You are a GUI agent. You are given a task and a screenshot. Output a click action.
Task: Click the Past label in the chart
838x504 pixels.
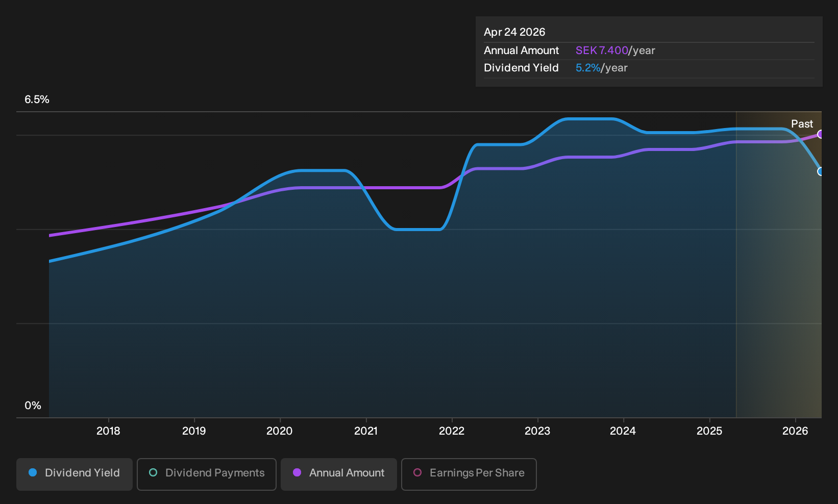tap(802, 124)
